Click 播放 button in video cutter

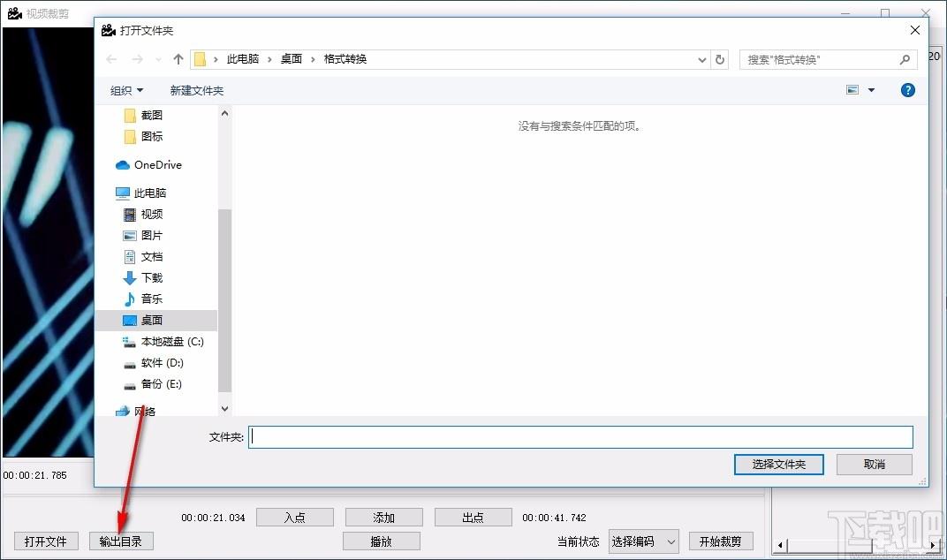click(x=381, y=541)
